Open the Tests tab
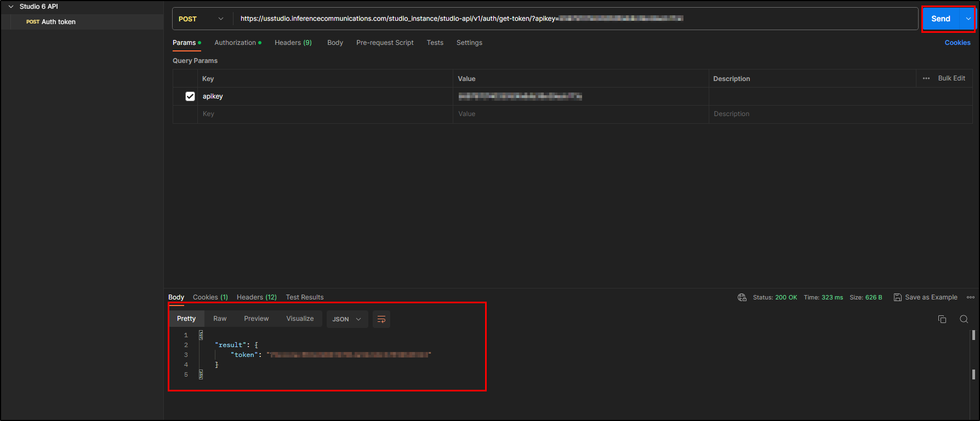This screenshot has height=421, width=980. pos(435,43)
